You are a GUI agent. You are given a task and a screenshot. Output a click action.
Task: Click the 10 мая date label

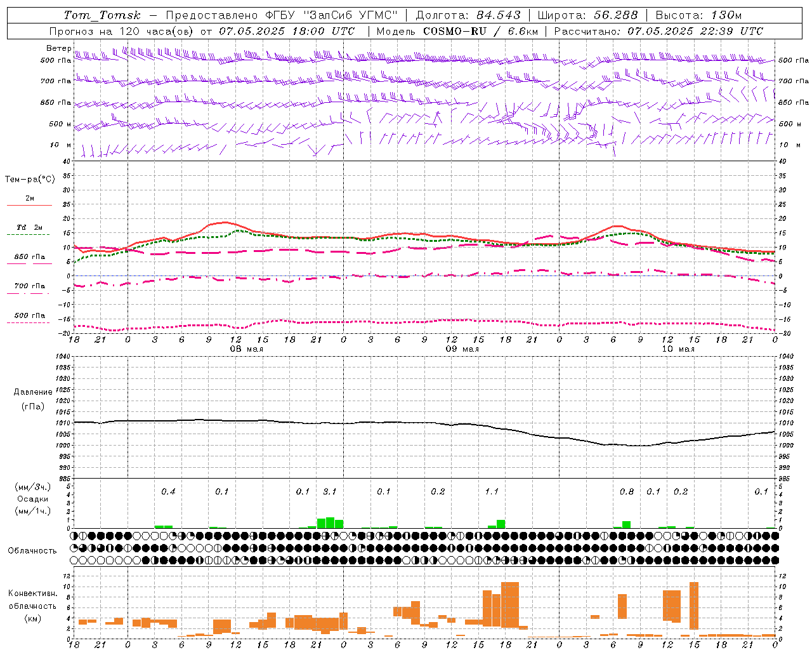678,349
